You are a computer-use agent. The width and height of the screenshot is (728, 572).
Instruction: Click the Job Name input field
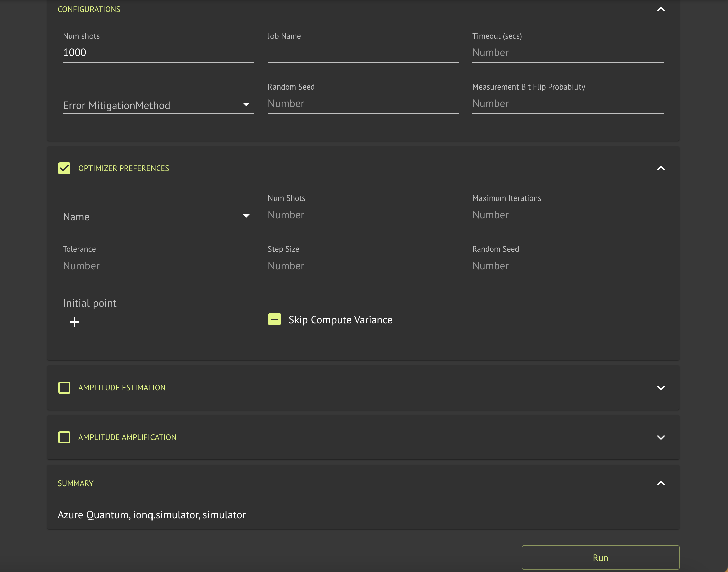[363, 53]
